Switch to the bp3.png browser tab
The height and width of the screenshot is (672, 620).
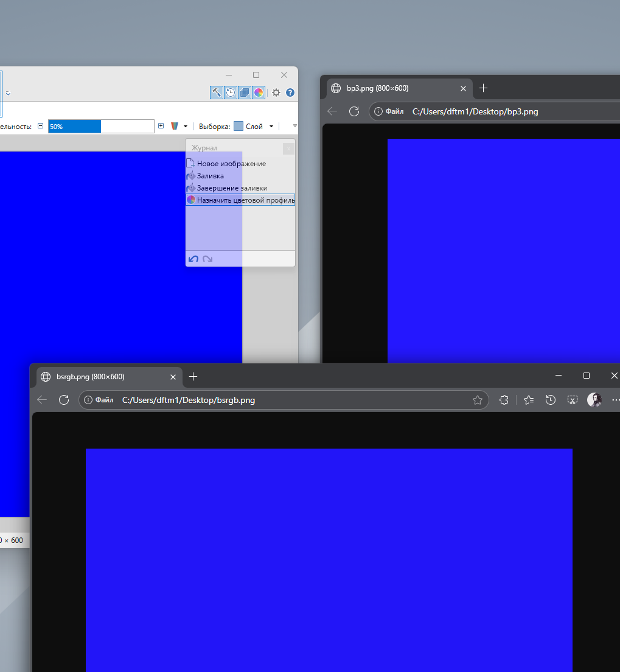[x=399, y=88]
